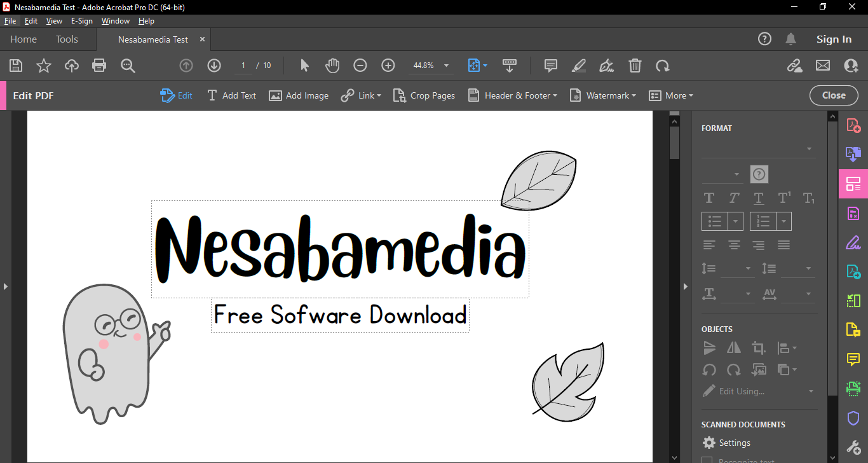This screenshot has height=463, width=868.
Task: Click the Close button in Edit PDF bar
Action: point(833,95)
